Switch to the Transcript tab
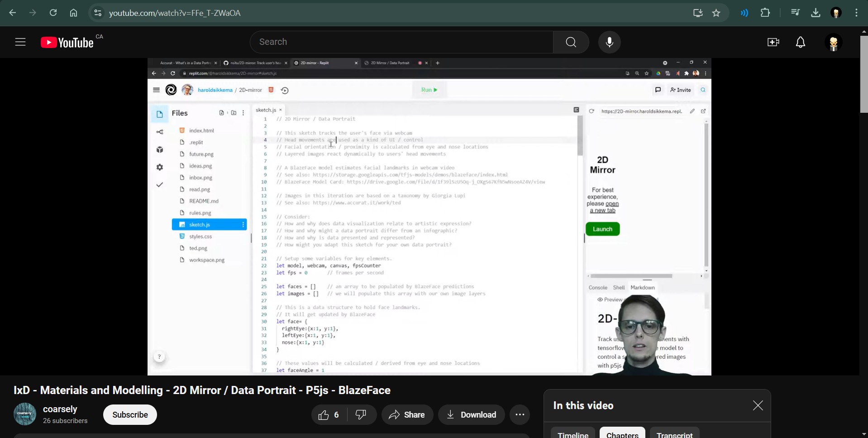The width and height of the screenshot is (868, 438). coord(674,434)
